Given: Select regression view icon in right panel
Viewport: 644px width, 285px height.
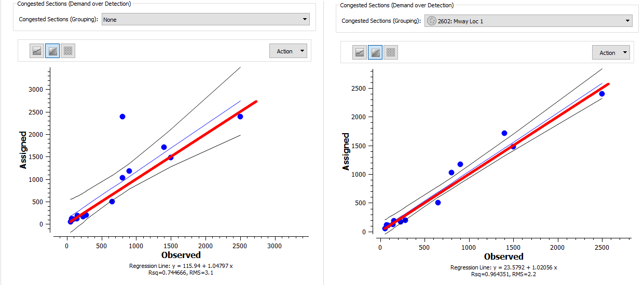Looking at the screenshot, I should point(375,52).
